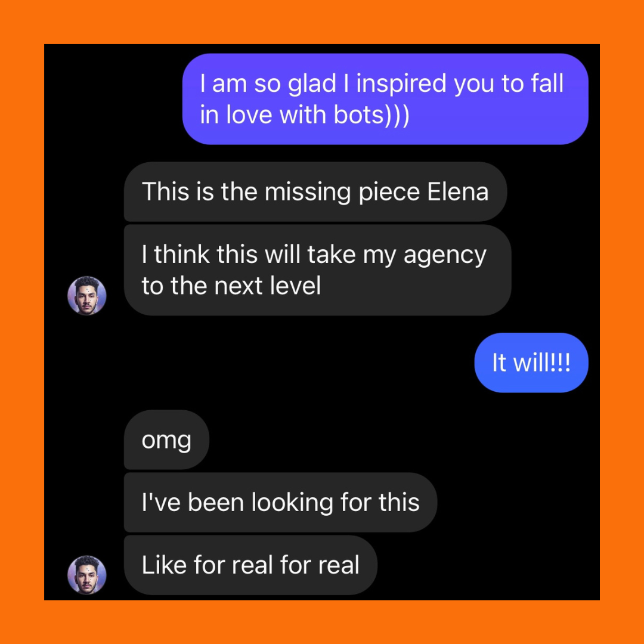Tap the "I've been looking for this" message

click(280, 502)
